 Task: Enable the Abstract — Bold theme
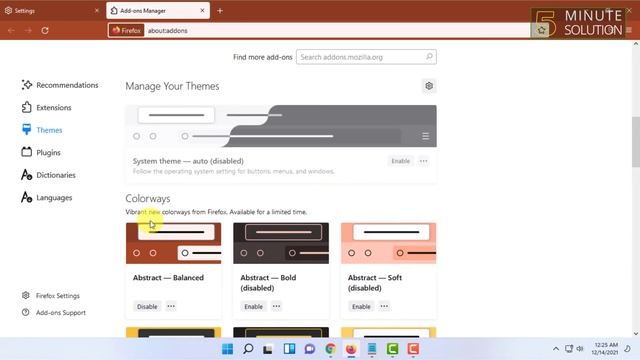253,307
